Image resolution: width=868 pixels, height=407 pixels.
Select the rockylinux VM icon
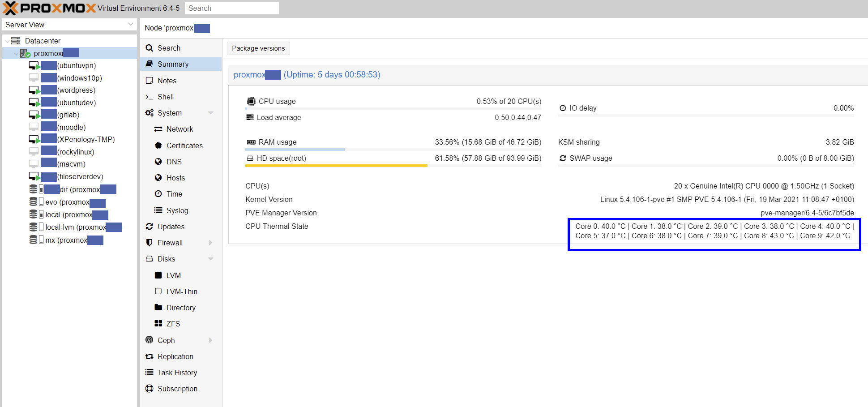[34, 152]
